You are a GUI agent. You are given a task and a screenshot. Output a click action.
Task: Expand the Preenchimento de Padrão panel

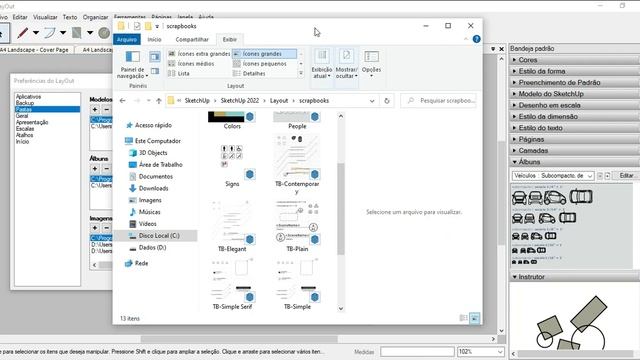click(x=574, y=82)
